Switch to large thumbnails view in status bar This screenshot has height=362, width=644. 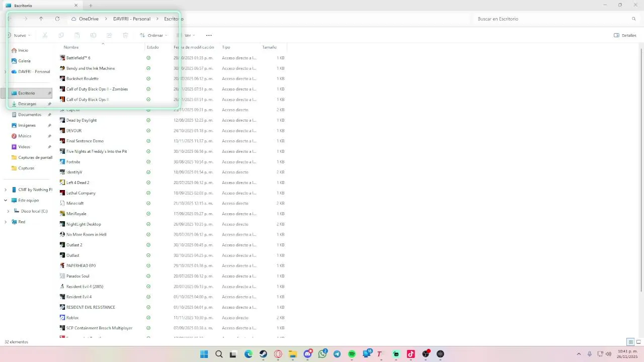tap(638, 342)
